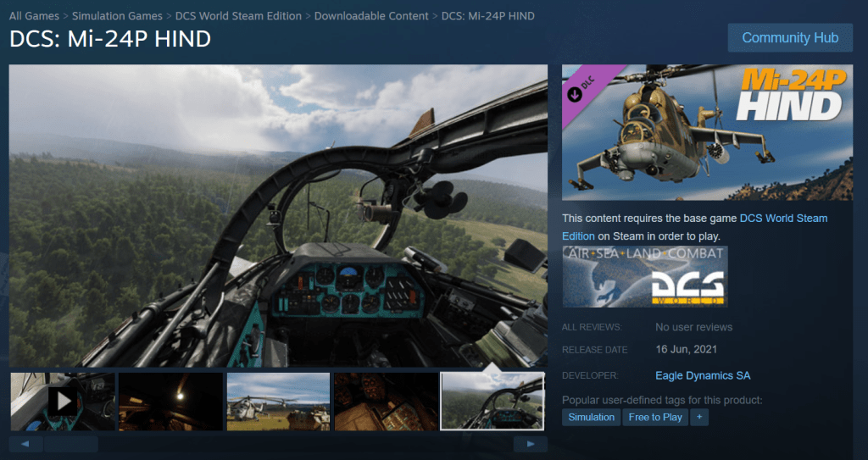Click the thumbnail strip scrollbar handle

71,444
